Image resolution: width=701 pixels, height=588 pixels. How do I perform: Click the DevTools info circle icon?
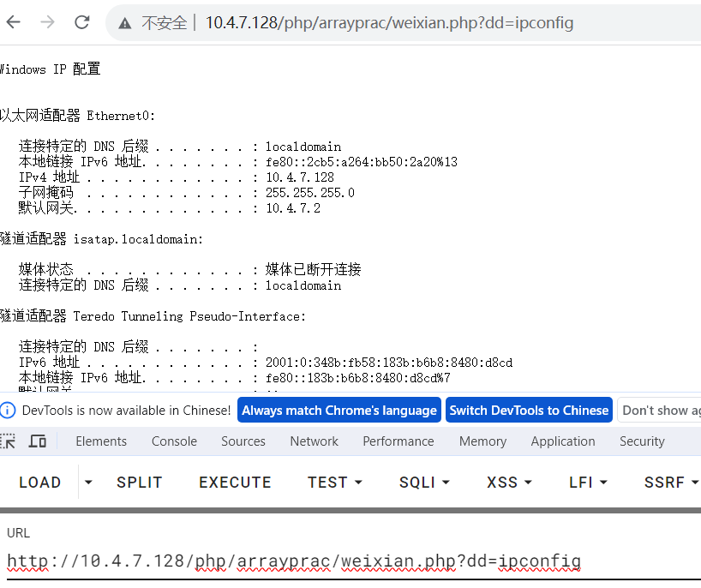coord(8,410)
